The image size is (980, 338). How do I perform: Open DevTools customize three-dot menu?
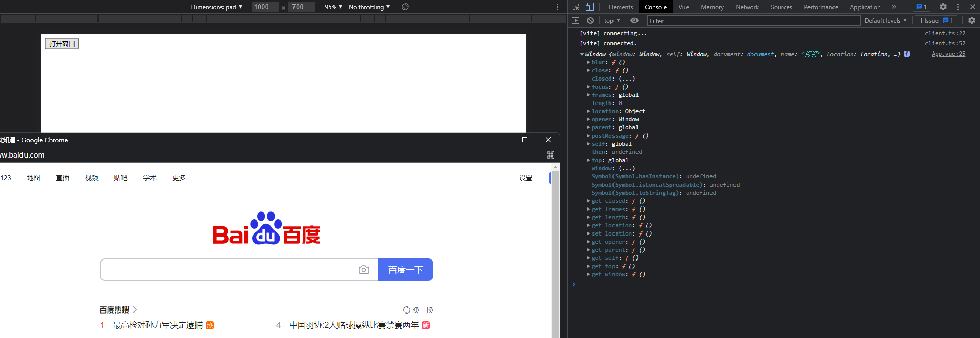pos(958,7)
